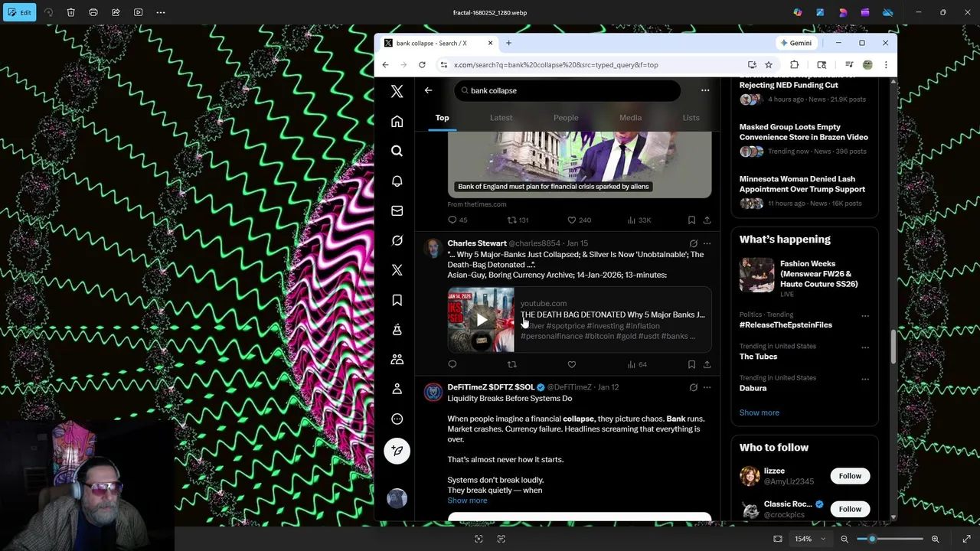Open Communities people icon in the X sidebar

pyautogui.click(x=397, y=359)
